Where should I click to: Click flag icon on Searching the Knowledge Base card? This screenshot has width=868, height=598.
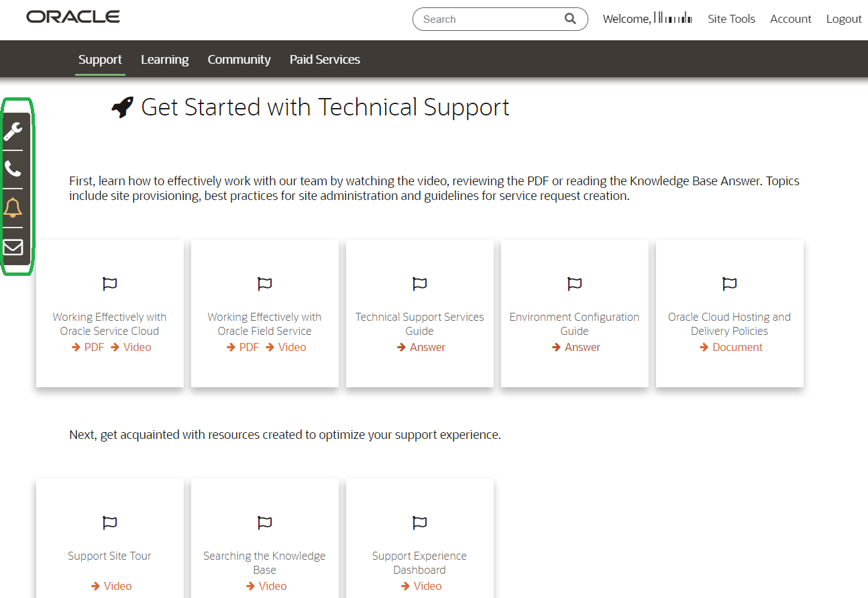click(264, 523)
